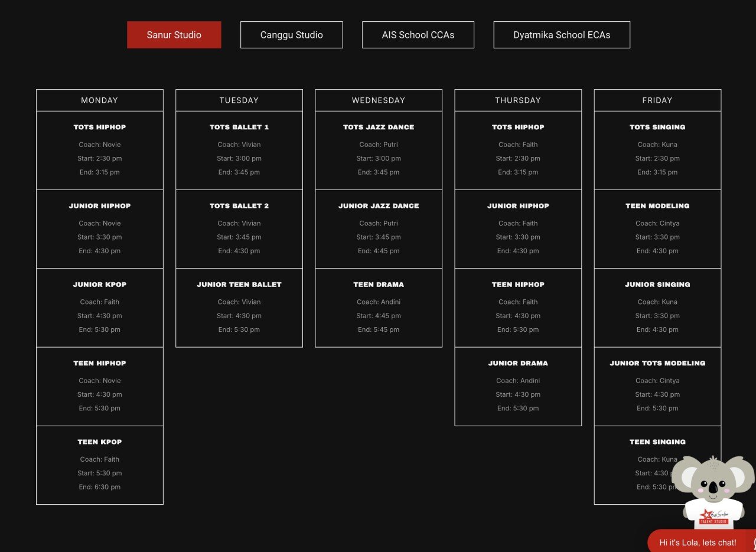Click the WEDNESDAY column header
The width and height of the screenshot is (756, 552).
coord(379,100)
